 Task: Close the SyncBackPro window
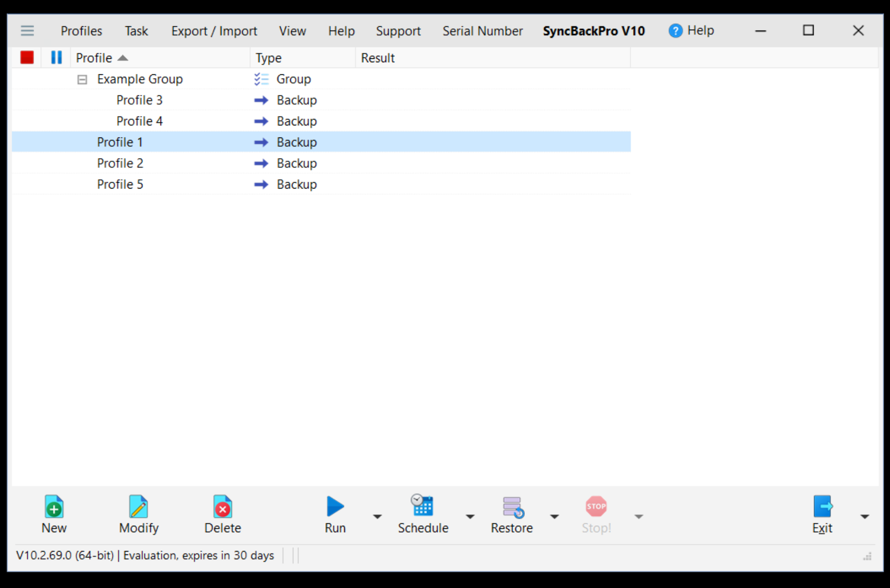click(x=858, y=31)
